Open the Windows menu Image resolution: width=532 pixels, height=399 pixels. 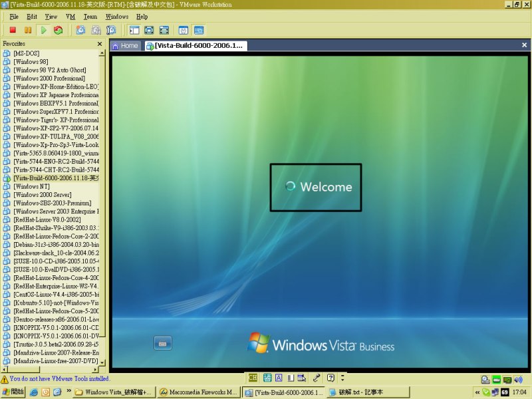coord(117,17)
